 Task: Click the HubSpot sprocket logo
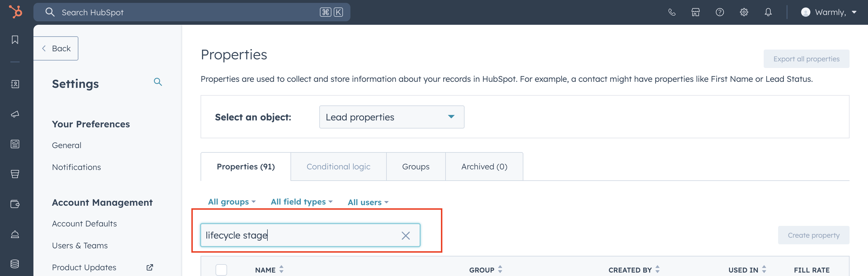click(16, 12)
